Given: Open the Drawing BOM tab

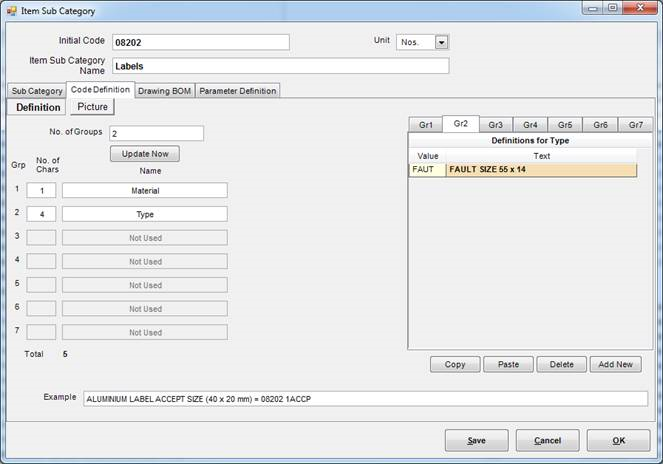Looking at the screenshot, I should click(165, 91).
